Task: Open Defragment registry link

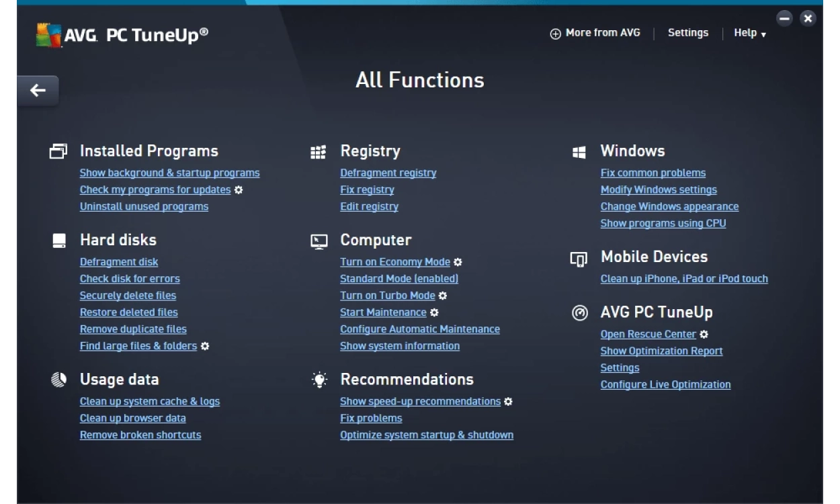Action: pyautogui.click(x=388, y=173)
